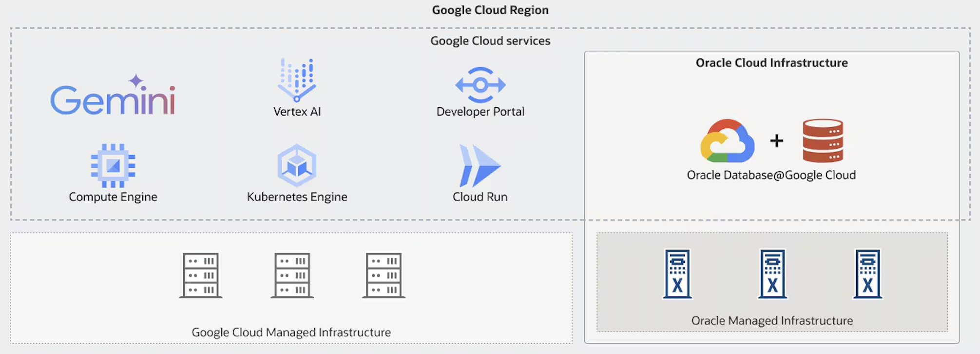This screenshot has height=354, width=980.
Task: Click the "Google Cloud services" heading
Action: click(490, 41)
